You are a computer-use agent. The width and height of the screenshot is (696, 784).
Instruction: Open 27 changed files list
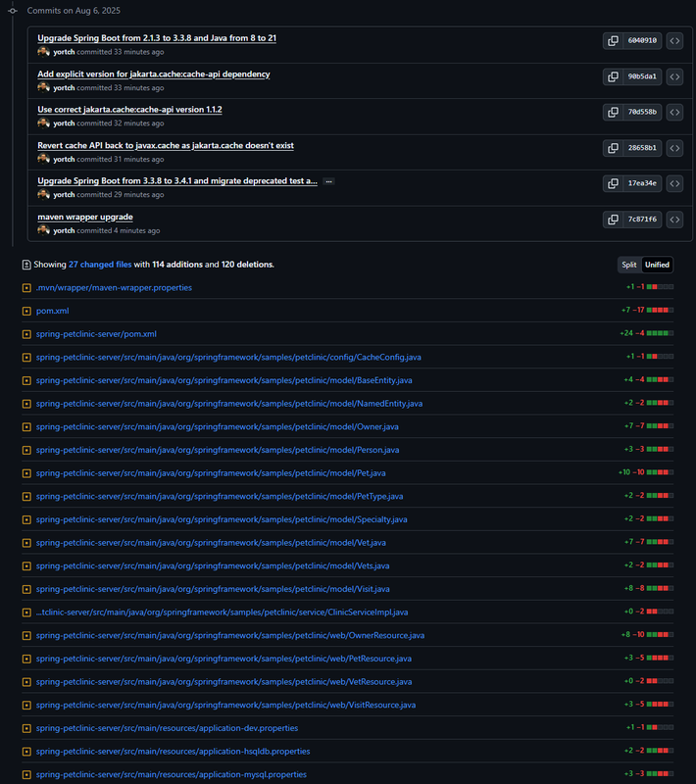coord(100,265)
